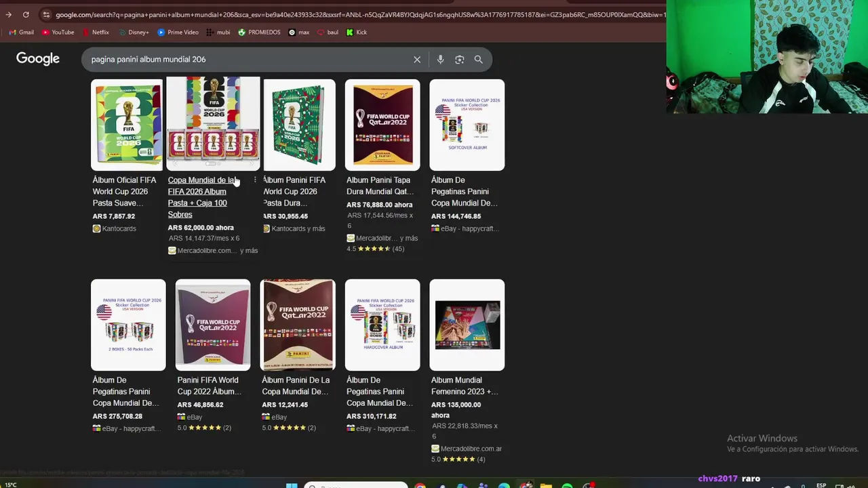Image resolution: width=868 pixels, height=488 pixels.
Task: Clear the search query with the X
Action: point(417,60)
